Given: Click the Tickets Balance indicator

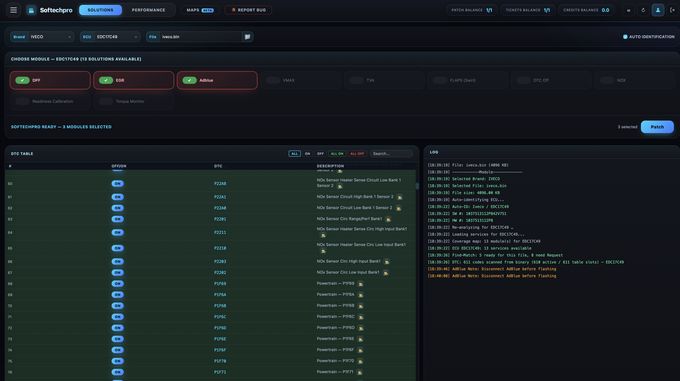Looking at the screenshot, I should pyautogui.click(x=528, y=10).
